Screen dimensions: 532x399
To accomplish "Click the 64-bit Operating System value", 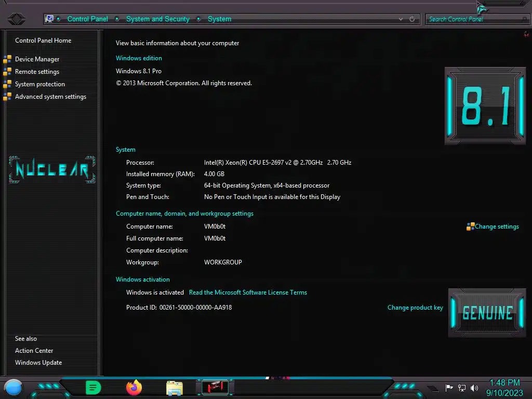I will click(267, 185).
